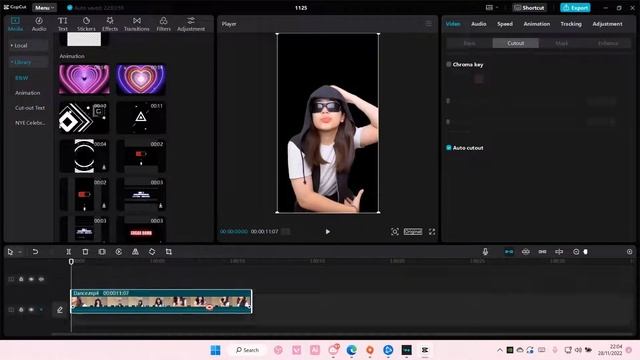Open the Effects panel
Image resolution: width=640 pixels, height=360 pixels.
point(110,24)
